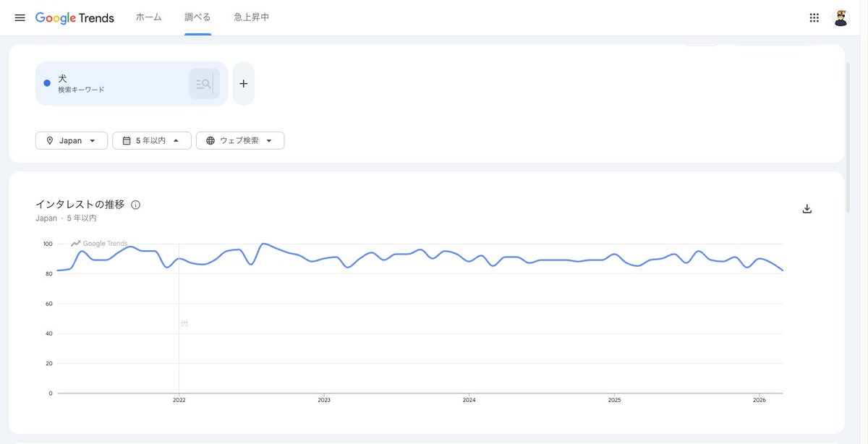868x444 pixels.
Task: Open the profile avatar account menu
Action: point(841,18)
